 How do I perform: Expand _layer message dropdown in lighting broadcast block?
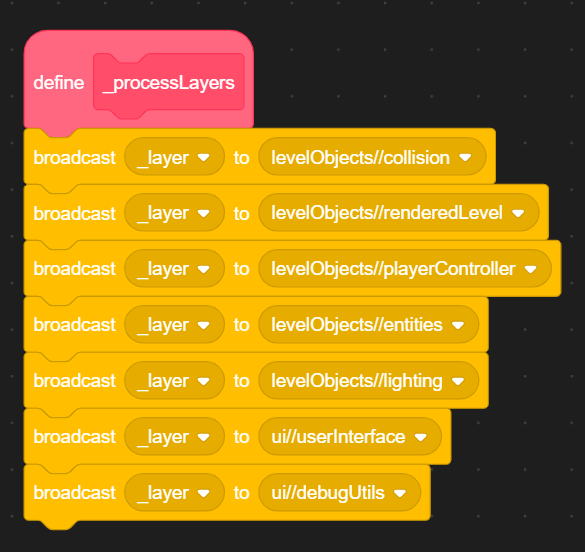[x=174, y=381]
